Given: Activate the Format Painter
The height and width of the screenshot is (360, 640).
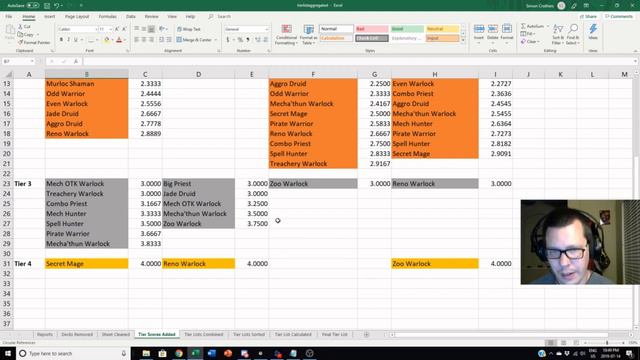Looking at the screenshot, I should [x=33, y=42].
